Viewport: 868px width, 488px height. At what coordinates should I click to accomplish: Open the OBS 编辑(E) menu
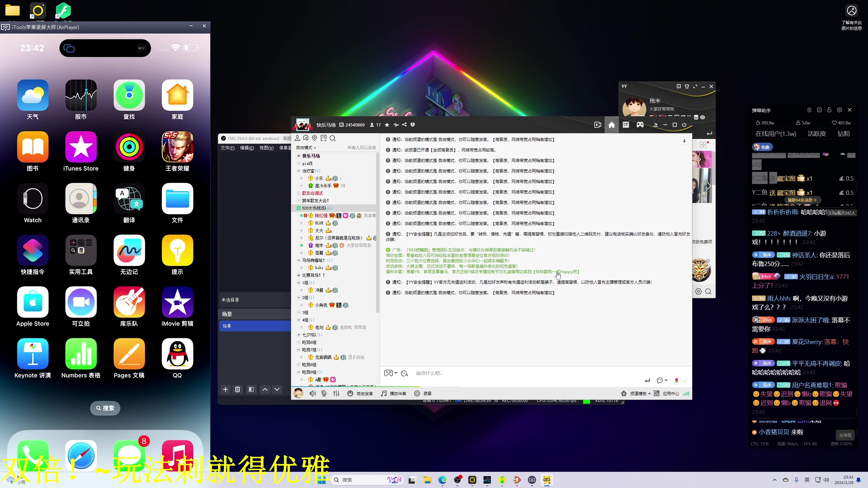(x=247, y=148)
